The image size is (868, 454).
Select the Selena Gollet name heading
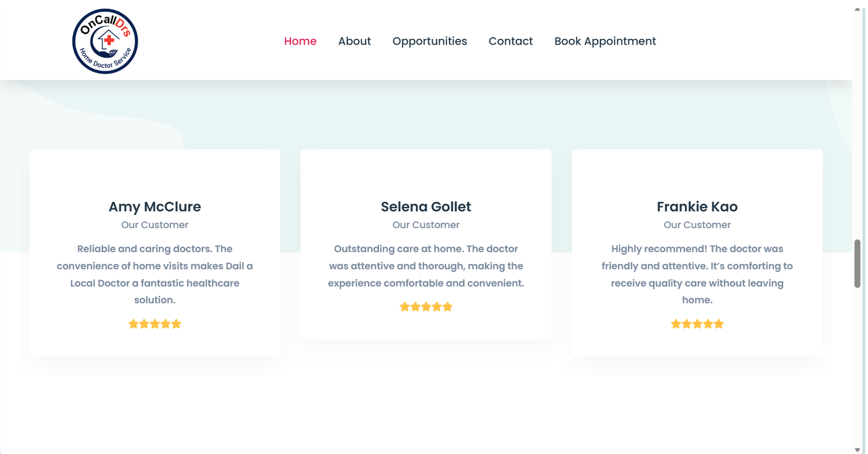point(426,207)
